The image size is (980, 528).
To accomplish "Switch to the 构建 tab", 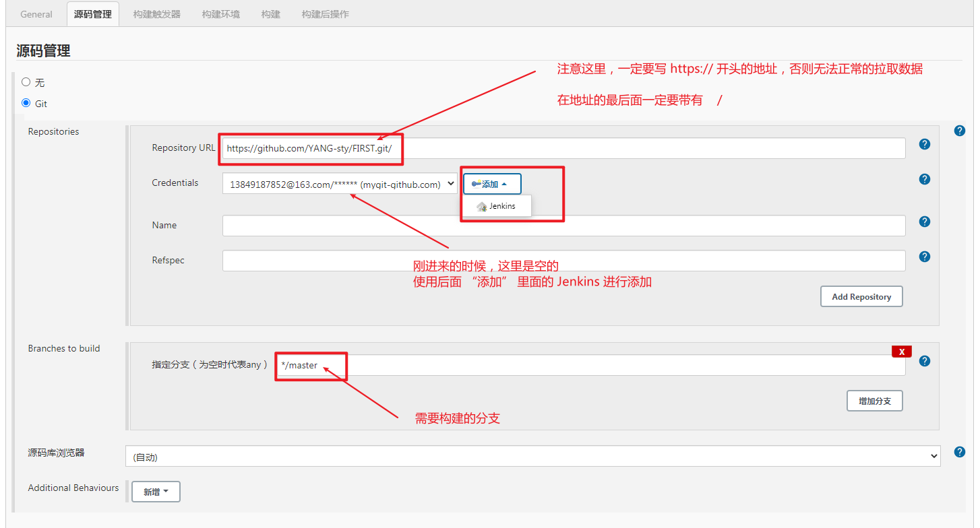I will click(271, 14).
